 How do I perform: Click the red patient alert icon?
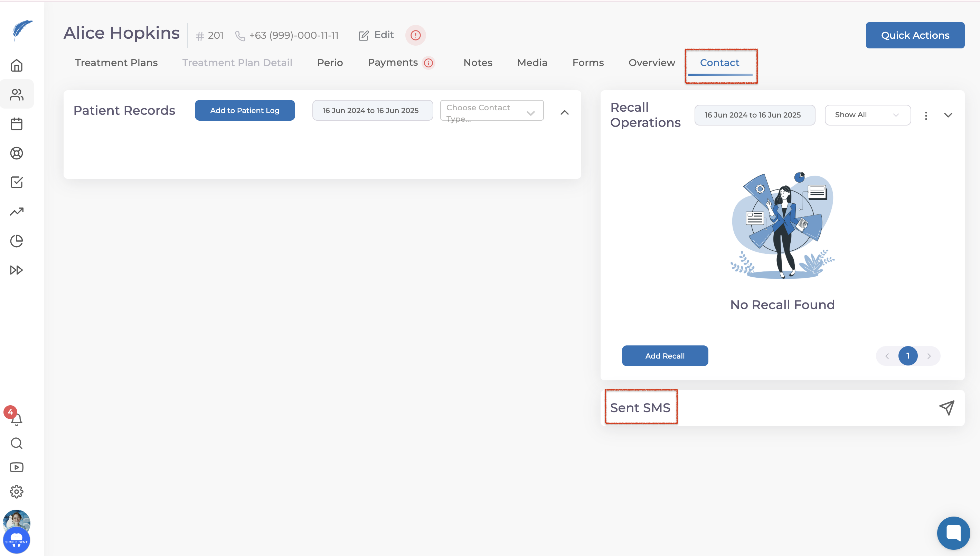coord(415,35)
